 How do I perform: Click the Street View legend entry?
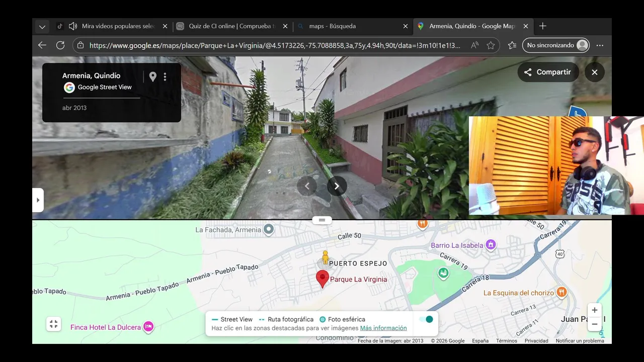tap(232, 319)
